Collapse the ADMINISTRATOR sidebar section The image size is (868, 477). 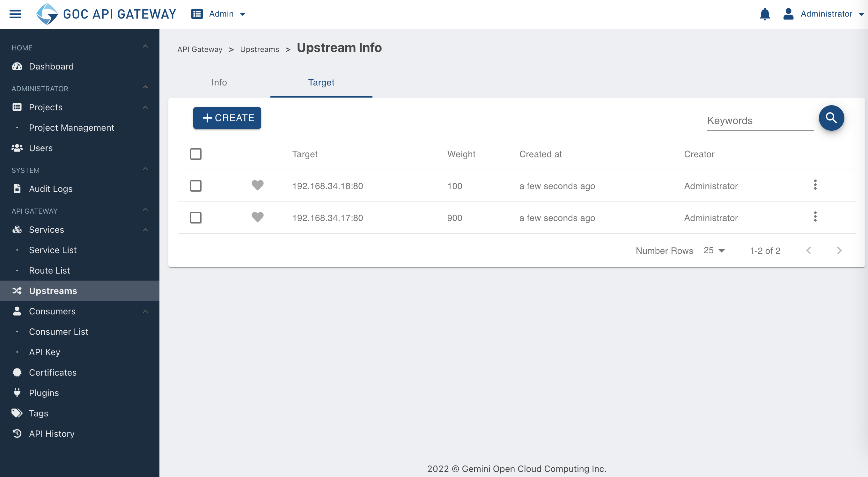tap(145, 87)
